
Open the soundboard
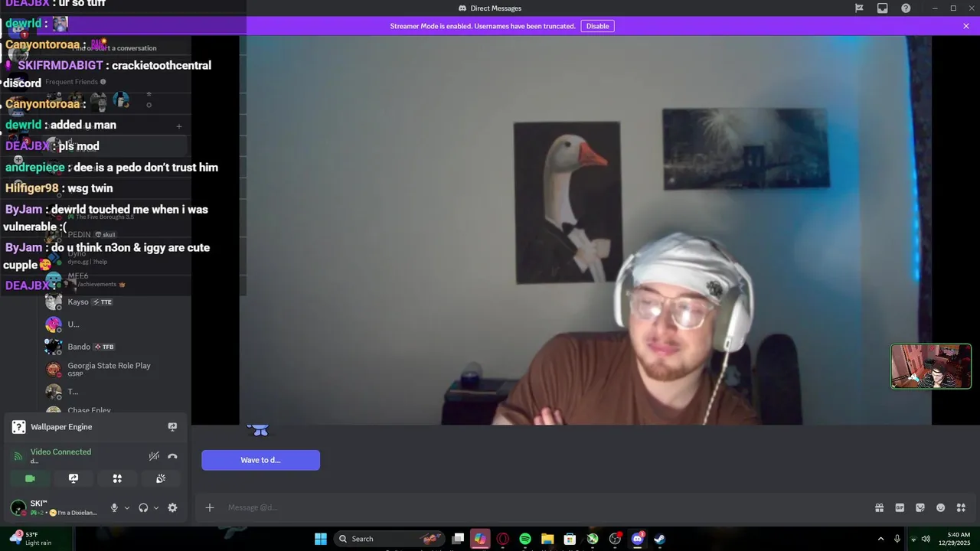(x=161, y=478)
